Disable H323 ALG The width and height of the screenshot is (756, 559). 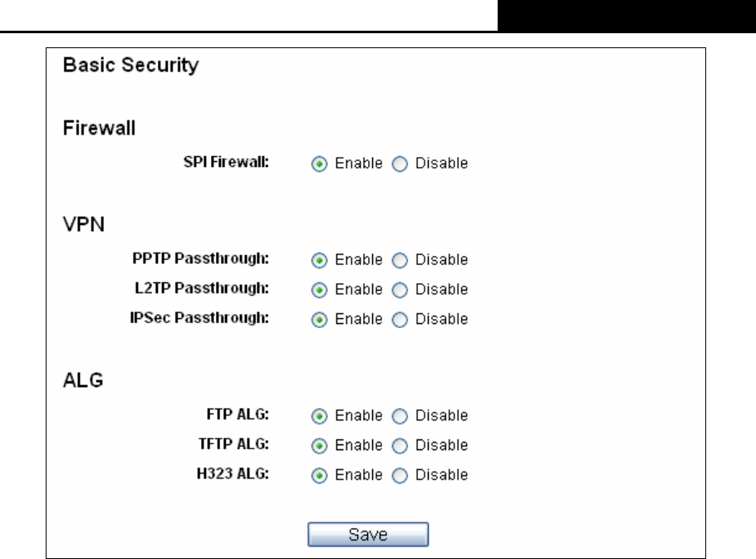(x=400, y=476)
